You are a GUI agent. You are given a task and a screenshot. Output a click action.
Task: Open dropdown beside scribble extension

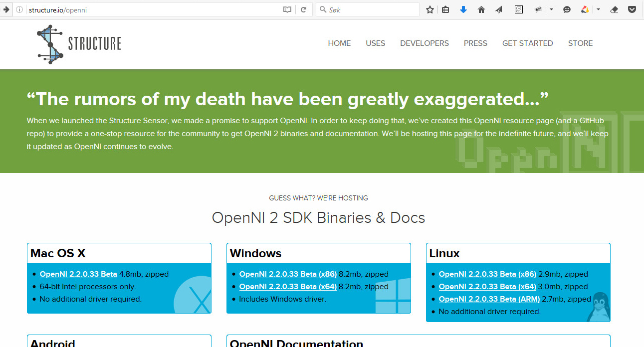551,9
